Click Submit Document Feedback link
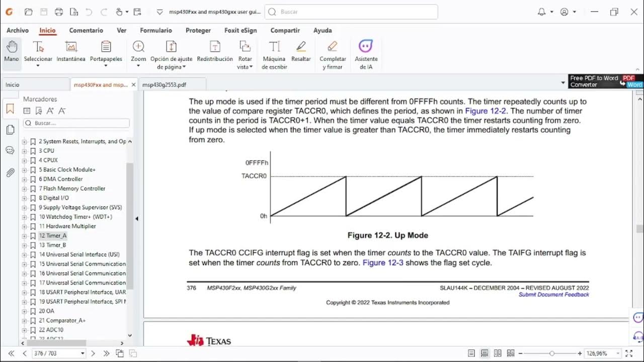644x362 pixels. coord(553,295)
